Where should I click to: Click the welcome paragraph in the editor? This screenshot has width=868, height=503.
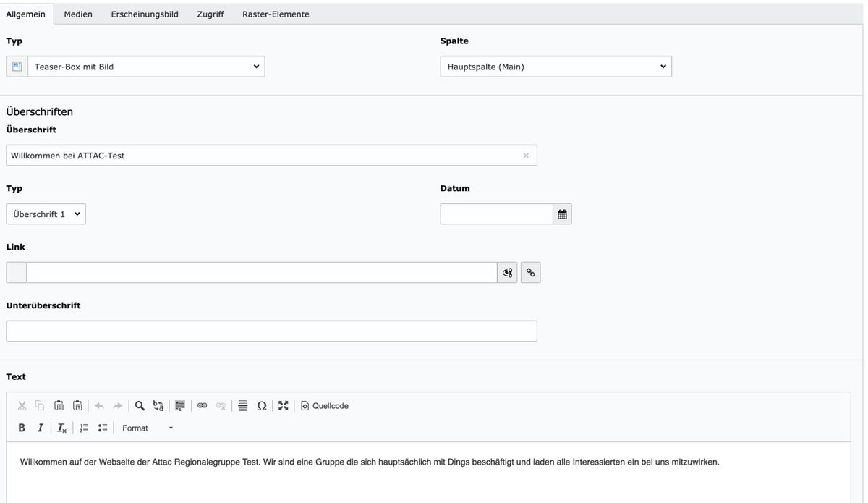tap(370, 462)
